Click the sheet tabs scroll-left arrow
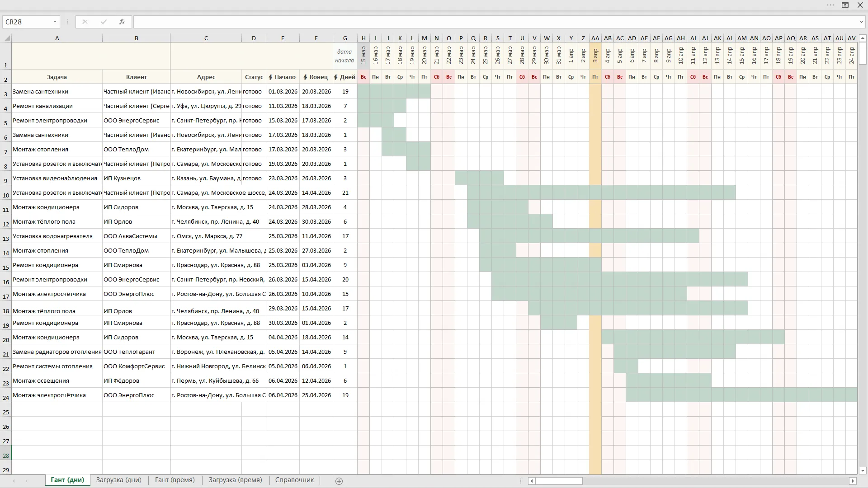The height and width of the screenshot is (488, 868). (x=14, y=481)
